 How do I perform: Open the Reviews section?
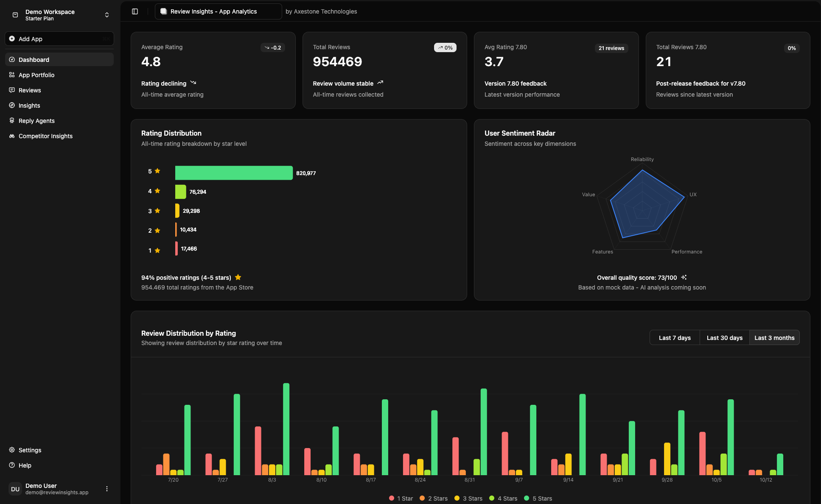(30, 90)
